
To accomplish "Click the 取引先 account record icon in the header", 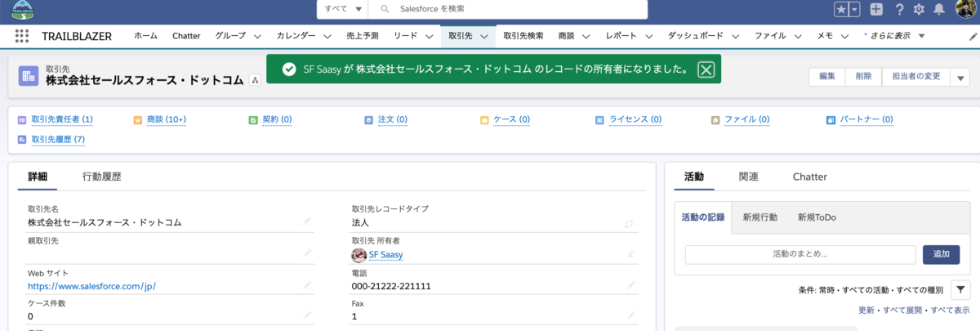I will pyautogui.click(x=29, y=75).
